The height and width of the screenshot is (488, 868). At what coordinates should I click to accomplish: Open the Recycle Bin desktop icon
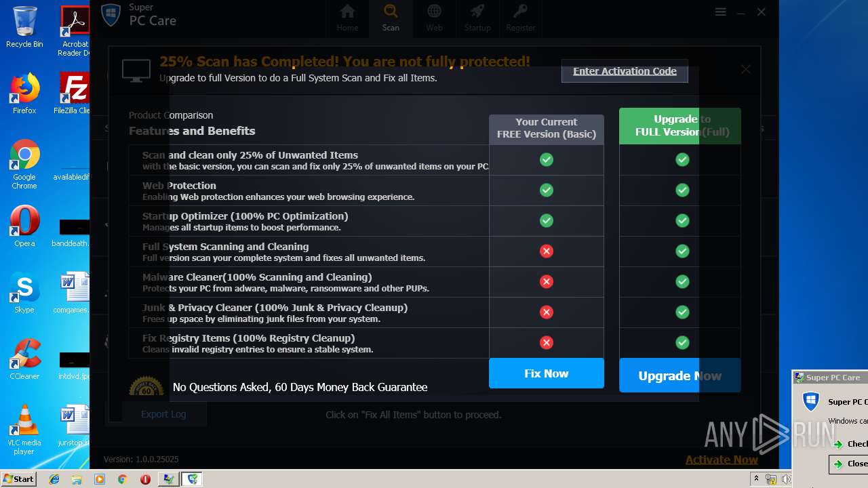pyautogui.click(x=24, y=27)
